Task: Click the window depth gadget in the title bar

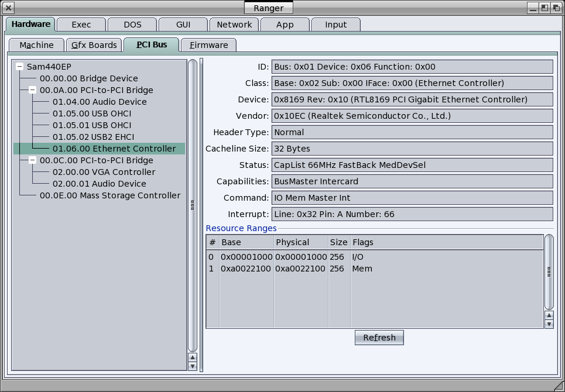Action: click(x=556, y=8)
